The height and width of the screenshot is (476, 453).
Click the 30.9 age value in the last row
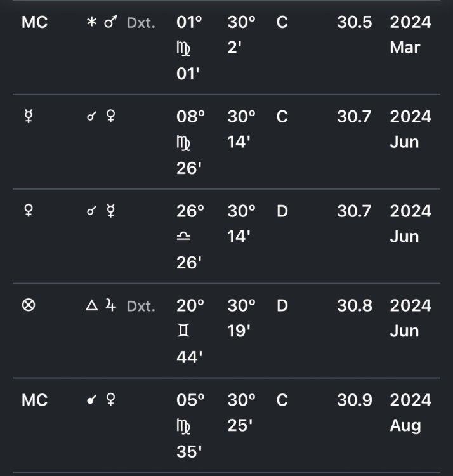pyautogui.click(x=354, y=400)
